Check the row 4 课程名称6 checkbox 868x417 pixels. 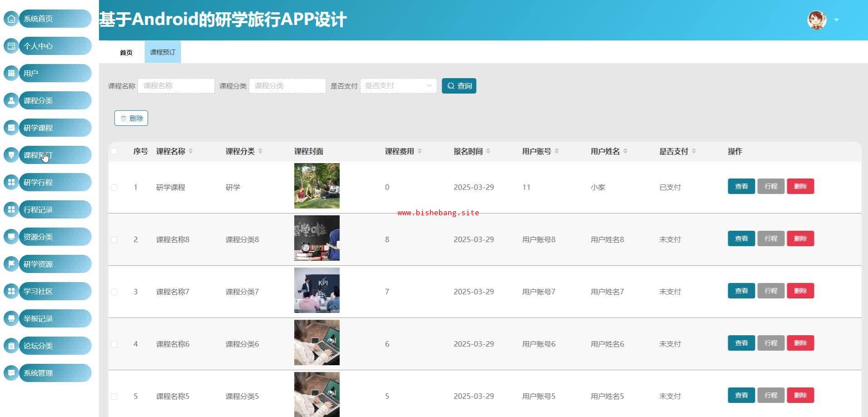click(x=114, y=344)
